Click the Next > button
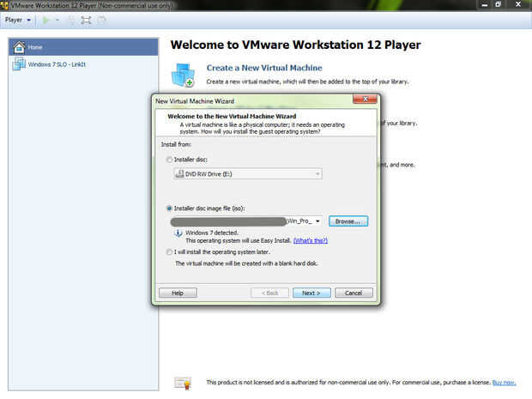 click(311, 293)
